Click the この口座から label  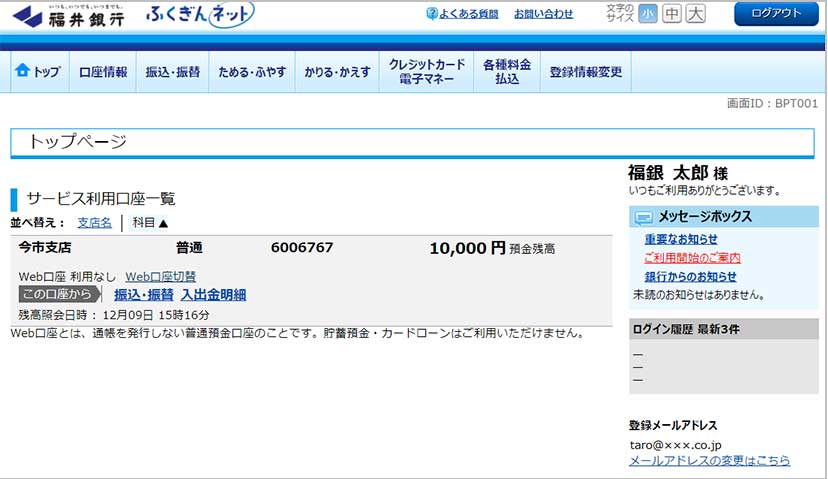(59, 294)
